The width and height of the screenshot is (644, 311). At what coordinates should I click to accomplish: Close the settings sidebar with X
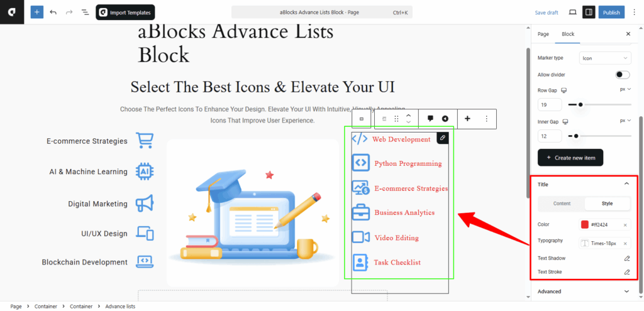coord(628,34)
